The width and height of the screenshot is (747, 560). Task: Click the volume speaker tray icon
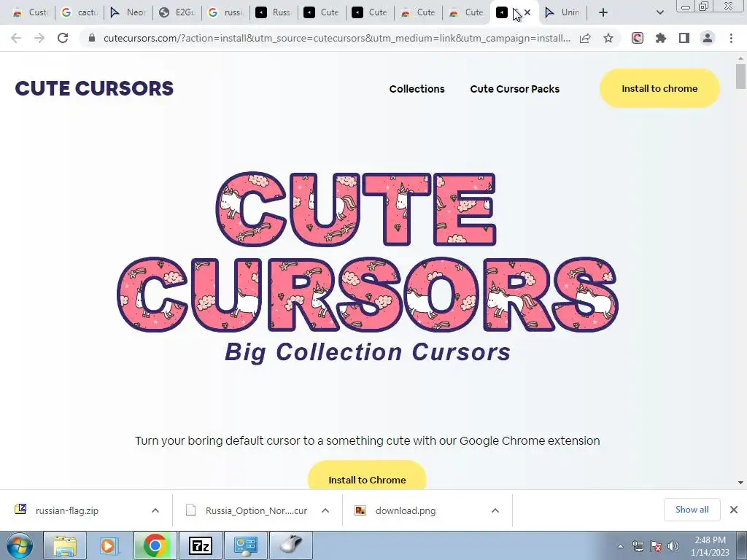coord(673,546)
